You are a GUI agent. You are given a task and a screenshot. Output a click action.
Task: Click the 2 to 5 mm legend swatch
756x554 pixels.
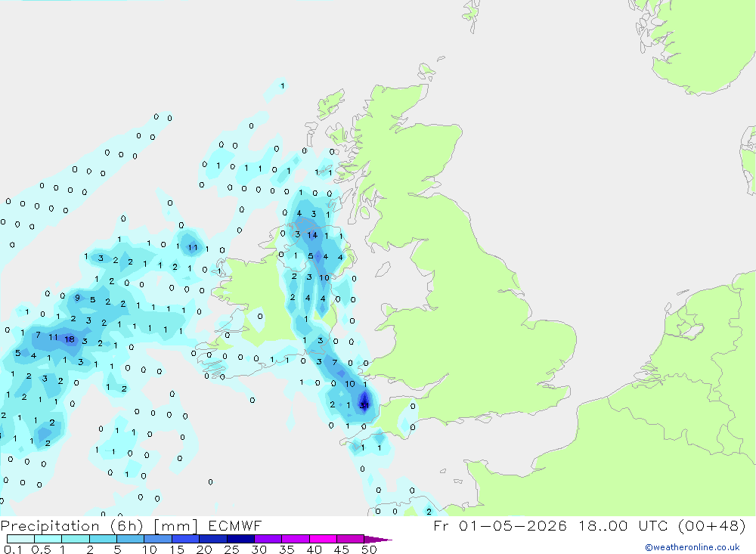103,539
